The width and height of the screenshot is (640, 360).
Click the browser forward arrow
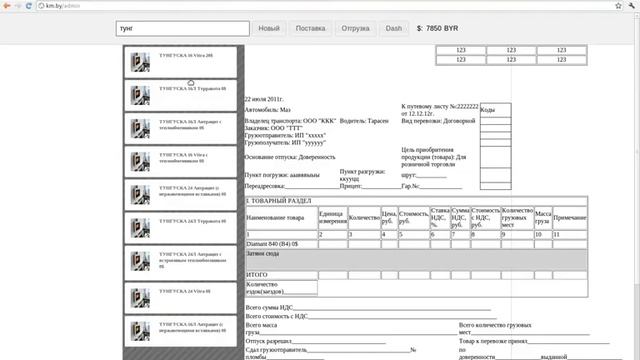[18, 6]
